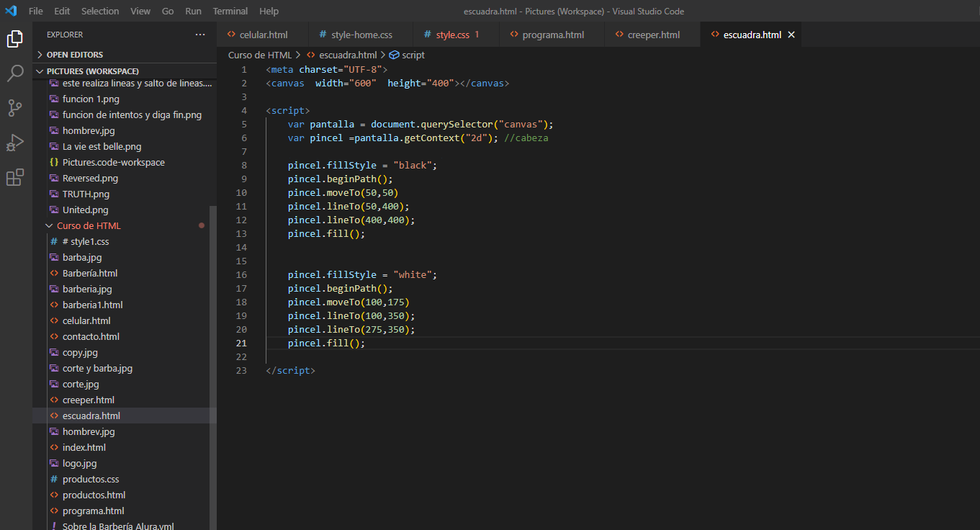Open the Search view in activity bar
This screenshot has width=980, height=530.
tap(15, 73)
